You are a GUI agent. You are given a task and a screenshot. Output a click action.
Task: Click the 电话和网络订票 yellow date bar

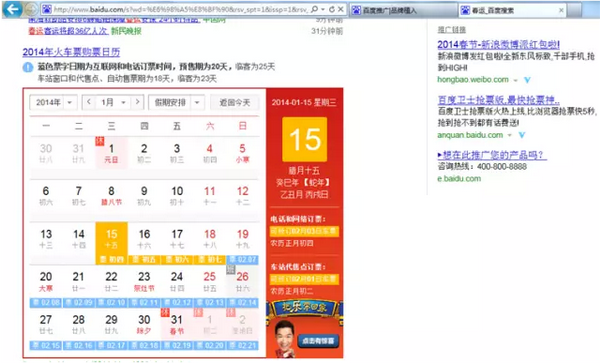(x=305, y=231)
